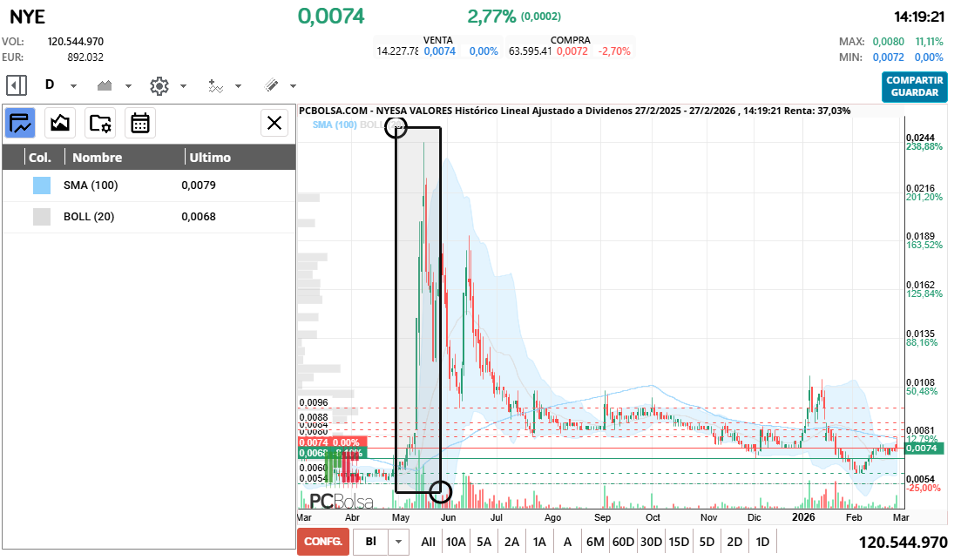Click the MAX value 0,0080

click(x=889, y=42)
